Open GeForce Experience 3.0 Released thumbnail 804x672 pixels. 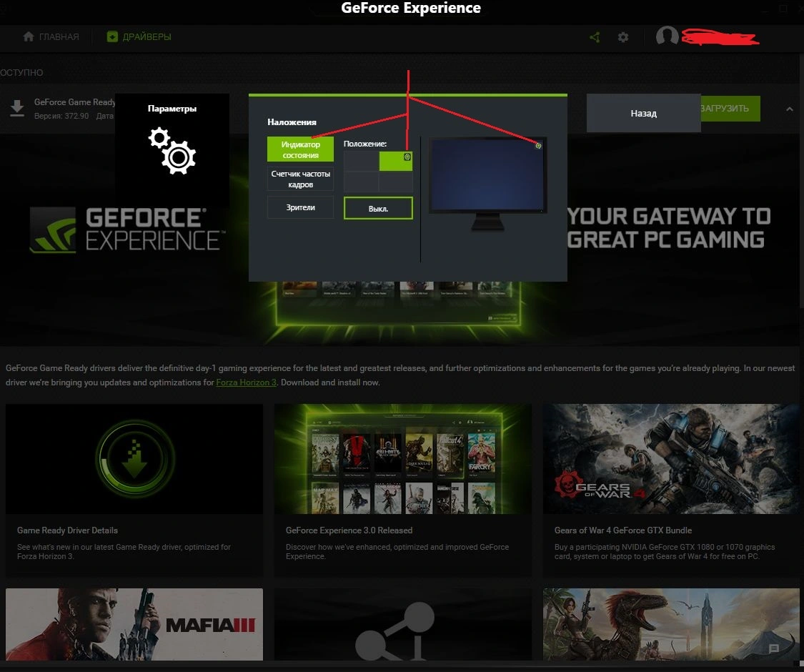click(x=403, y=458)
